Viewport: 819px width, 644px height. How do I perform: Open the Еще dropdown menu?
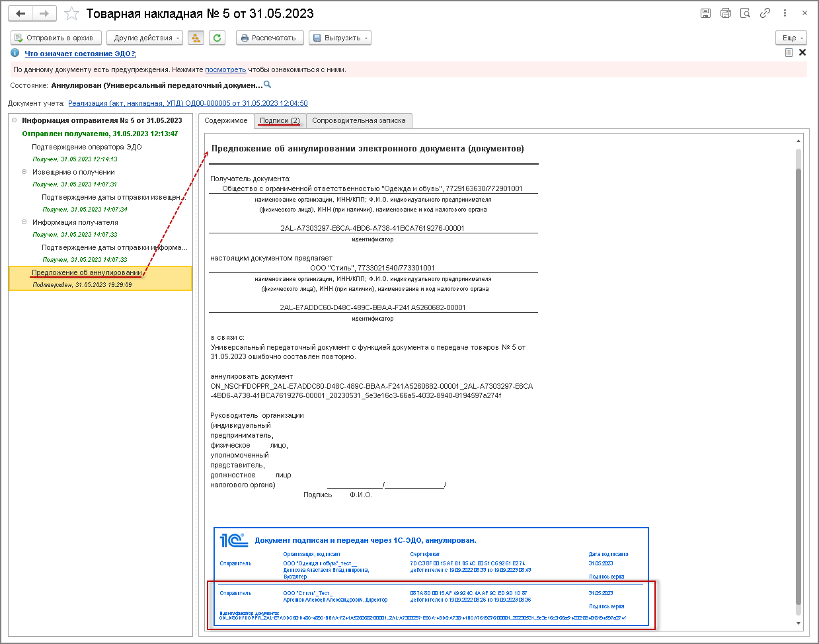[x=791, y=38]
